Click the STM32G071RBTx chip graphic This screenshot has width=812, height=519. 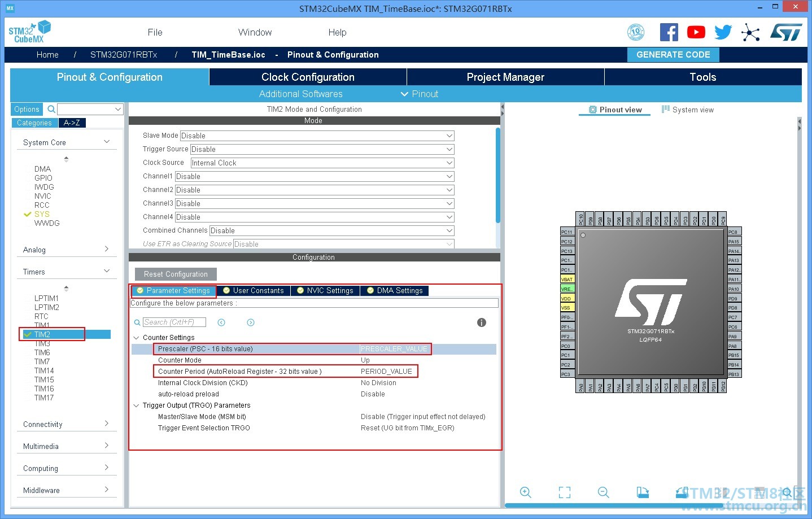651,302
